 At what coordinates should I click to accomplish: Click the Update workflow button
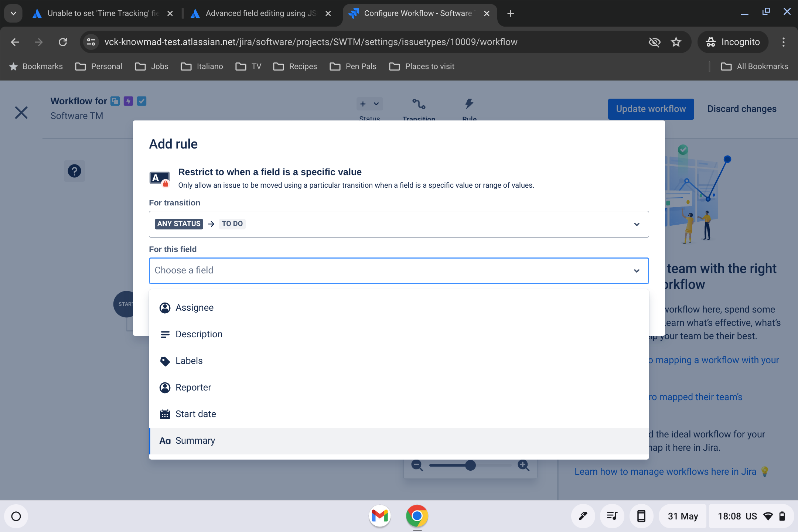[651, 109]
